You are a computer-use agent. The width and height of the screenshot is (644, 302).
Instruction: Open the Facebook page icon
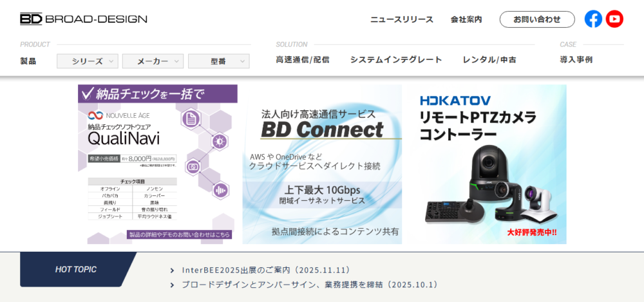[593, 19]
